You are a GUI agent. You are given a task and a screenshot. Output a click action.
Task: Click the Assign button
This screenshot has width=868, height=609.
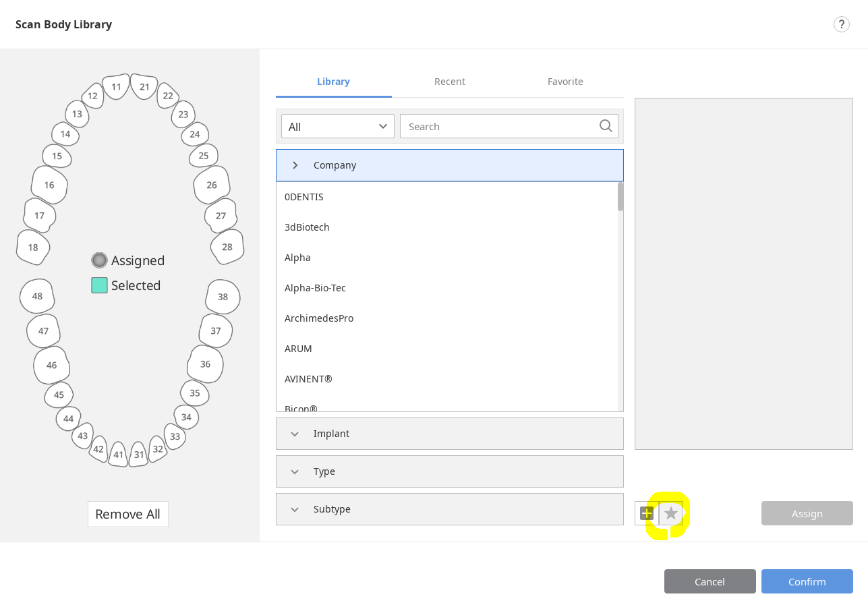tap(807, 513)
